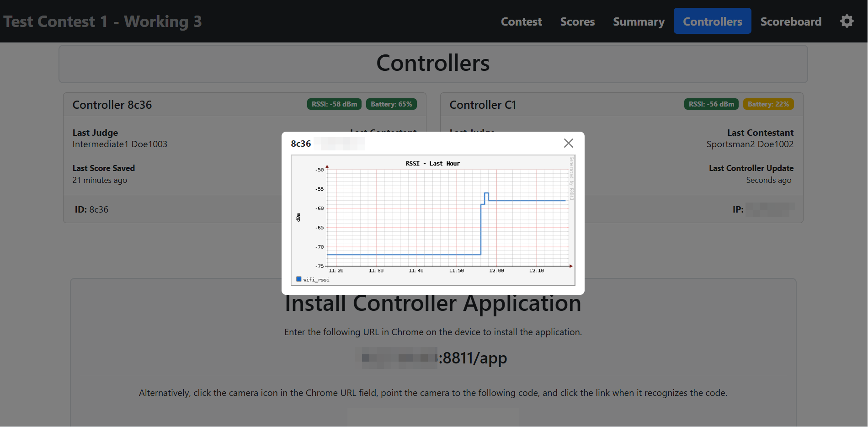
Task: Click the wifi_rssi legend color square
Action: pos(299,279)
